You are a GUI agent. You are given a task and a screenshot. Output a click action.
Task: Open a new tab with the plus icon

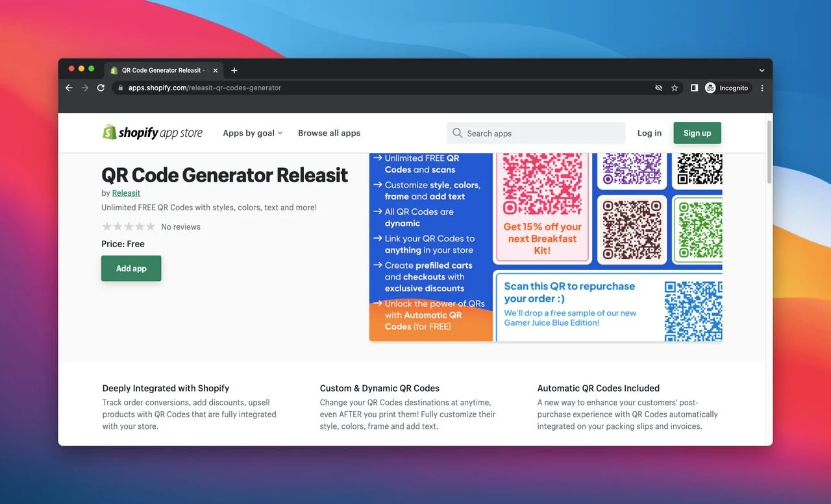pyautogui.click(x=234, y=70)
